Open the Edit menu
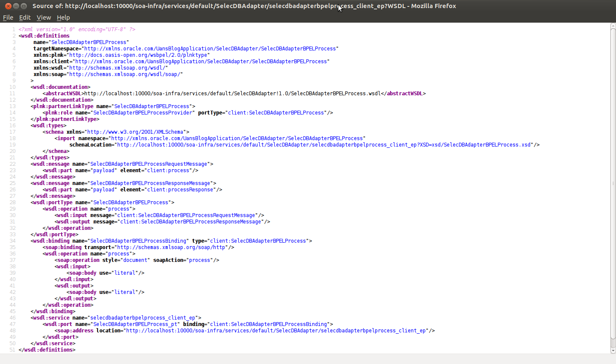Screen dimensions: 616x364 [25, 18]
